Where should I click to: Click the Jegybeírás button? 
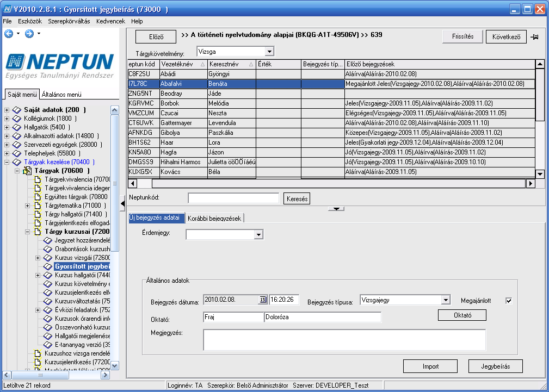[496, 366]
